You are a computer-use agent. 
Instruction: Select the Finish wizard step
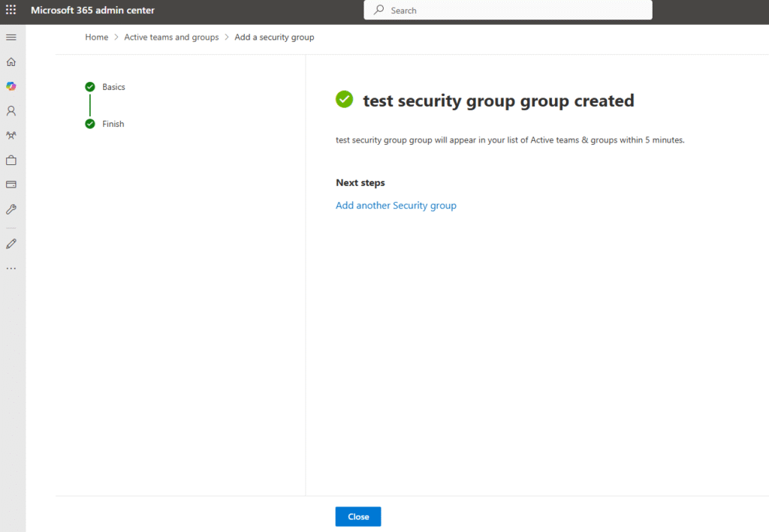(113, 124)
